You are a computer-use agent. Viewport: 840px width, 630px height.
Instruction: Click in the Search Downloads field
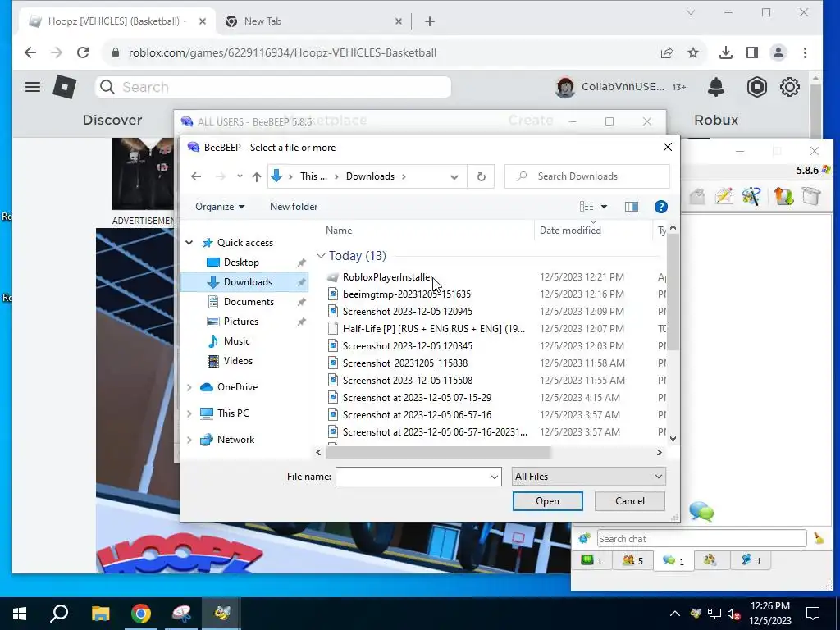[587, 176]
